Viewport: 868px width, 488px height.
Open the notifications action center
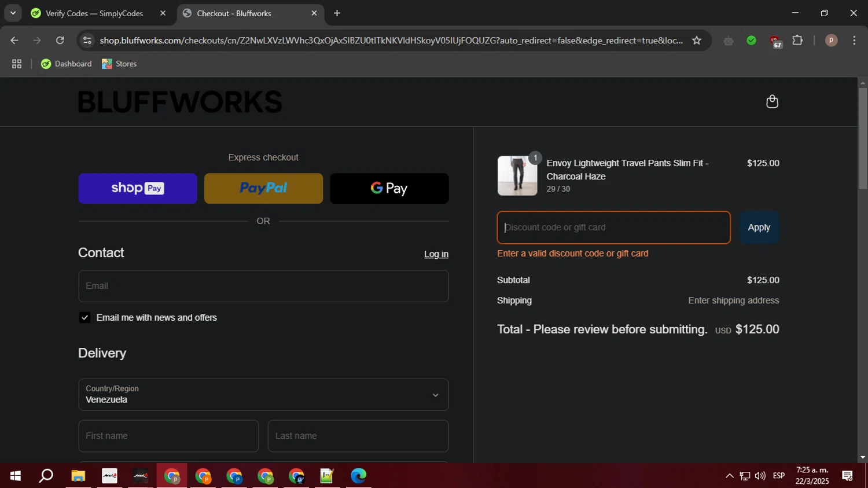coord(848,476)
